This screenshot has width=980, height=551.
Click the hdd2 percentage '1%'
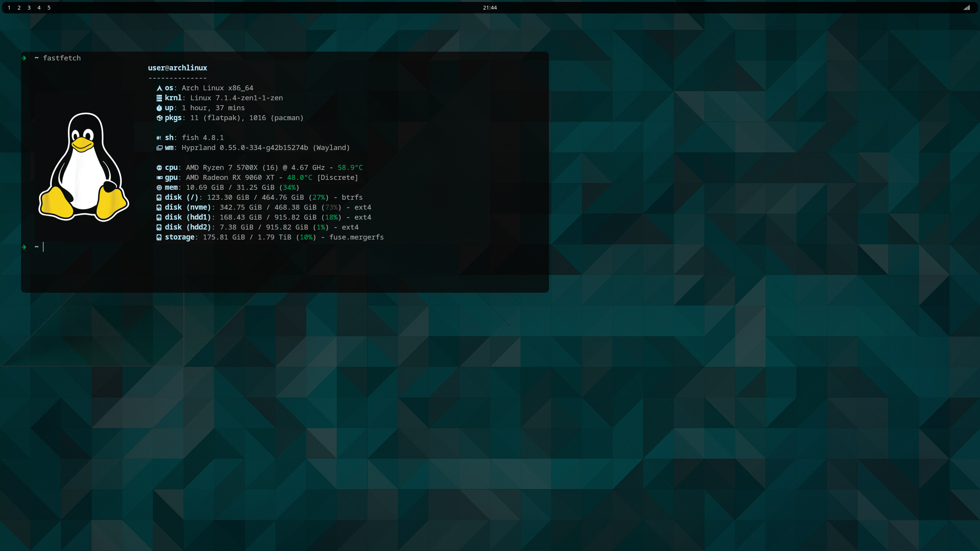321,227
